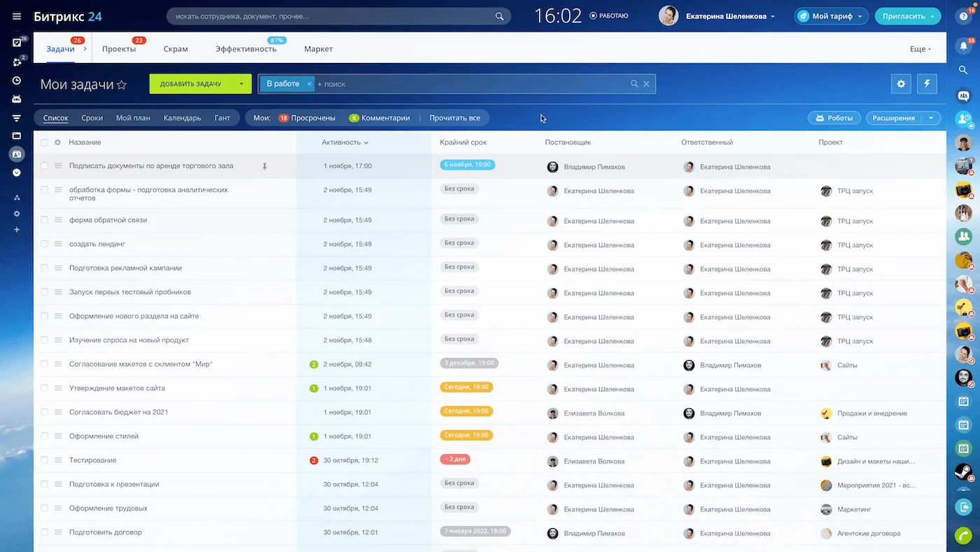Open the Расширения dropdown arrow

click(930, 118)
